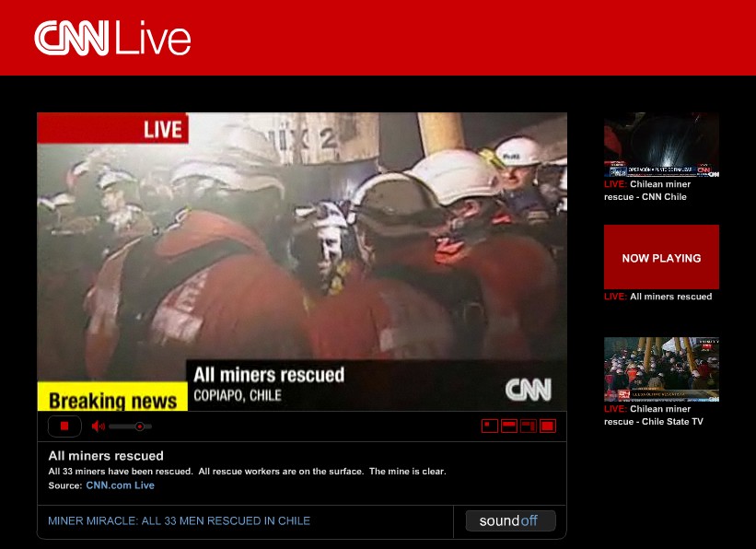Image resolution: width=756 pixels, height=549 pixels.
Task: Play the CNN Chile live stream thumbnail
Action: (x=661, y=145)
